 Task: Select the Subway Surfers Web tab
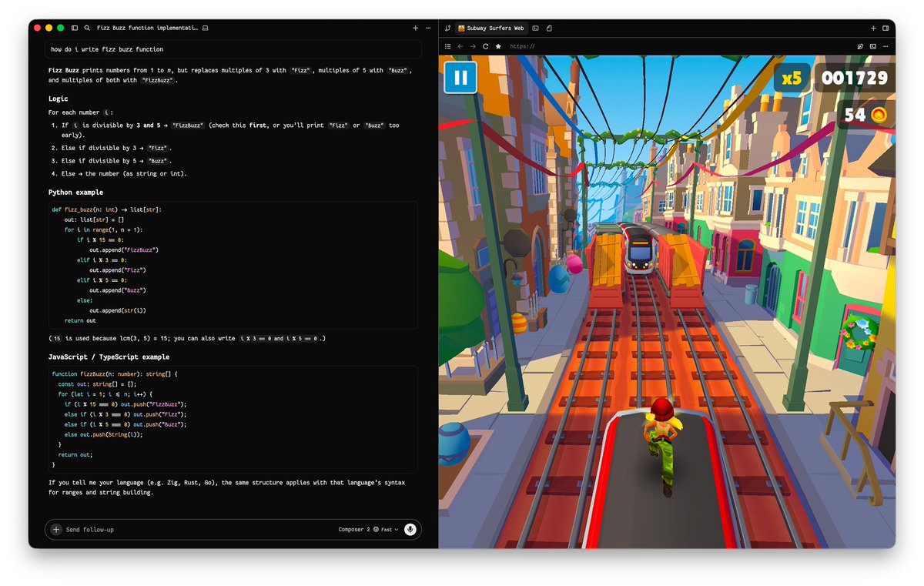490,28
